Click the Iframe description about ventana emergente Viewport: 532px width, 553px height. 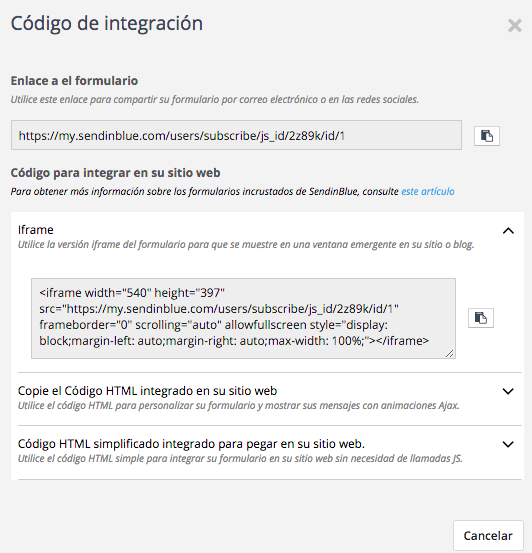coord(246,244)
